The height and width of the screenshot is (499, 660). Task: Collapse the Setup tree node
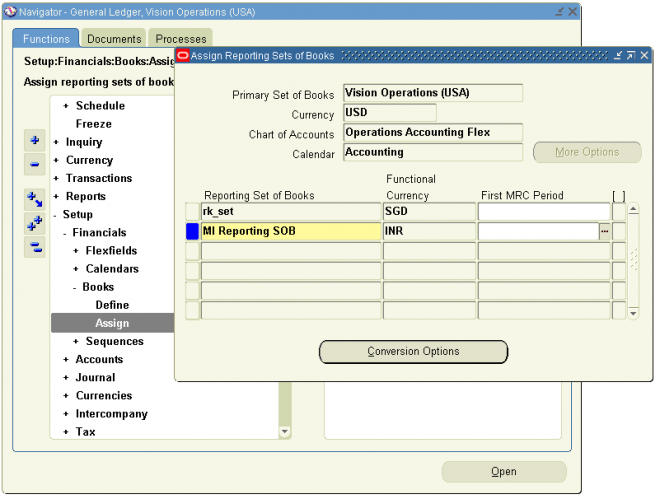[x=55, y=215]
